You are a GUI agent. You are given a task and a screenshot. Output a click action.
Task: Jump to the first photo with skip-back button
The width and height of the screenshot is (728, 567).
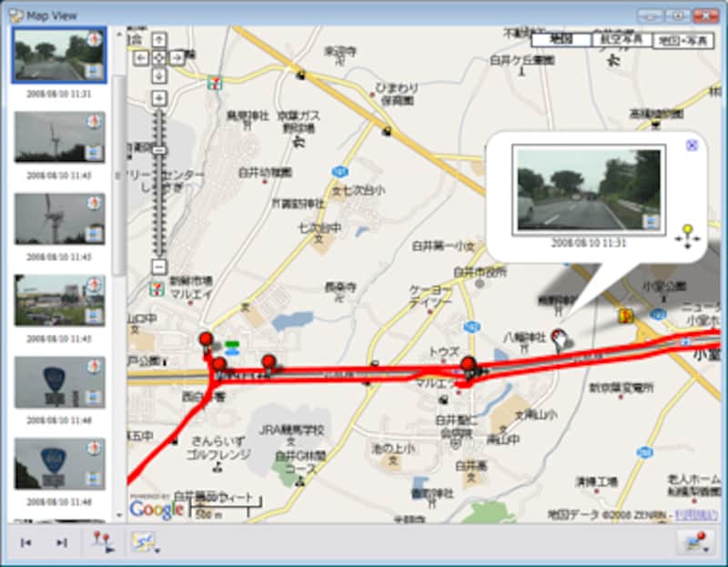point(26,542)
